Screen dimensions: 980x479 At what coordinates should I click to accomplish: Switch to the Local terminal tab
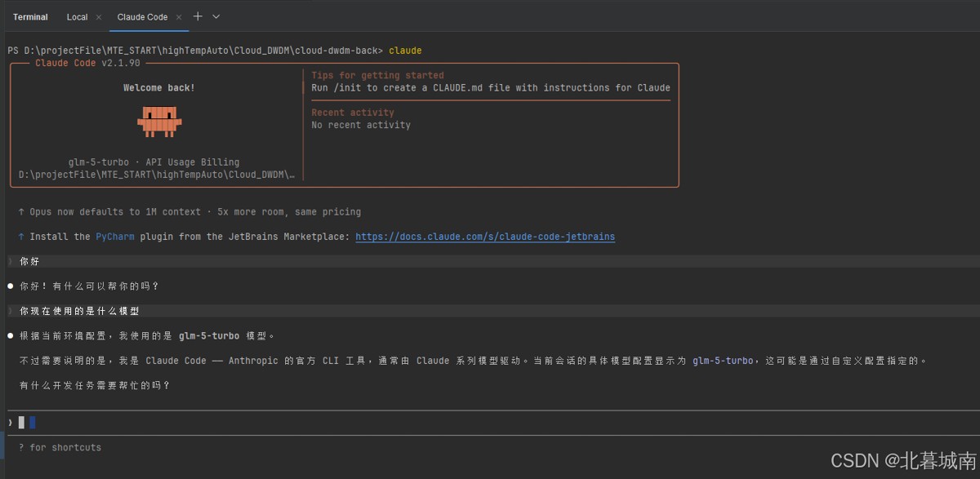(x=77, y=16)
